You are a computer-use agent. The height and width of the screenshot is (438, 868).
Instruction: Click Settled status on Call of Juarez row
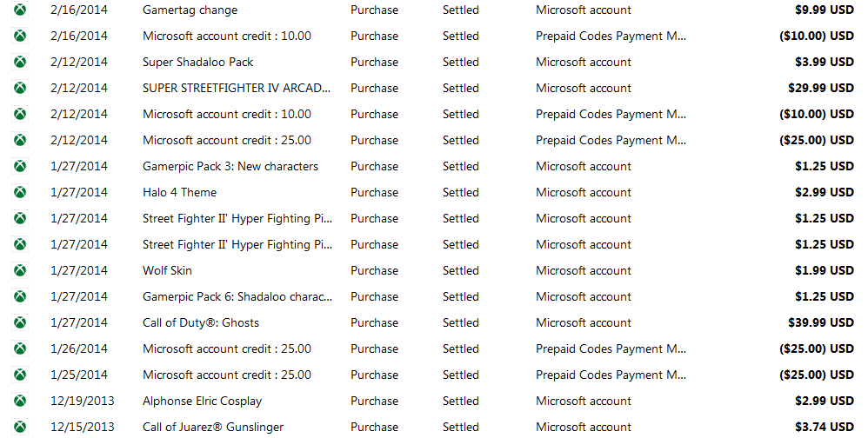click(x=461, y=427)
